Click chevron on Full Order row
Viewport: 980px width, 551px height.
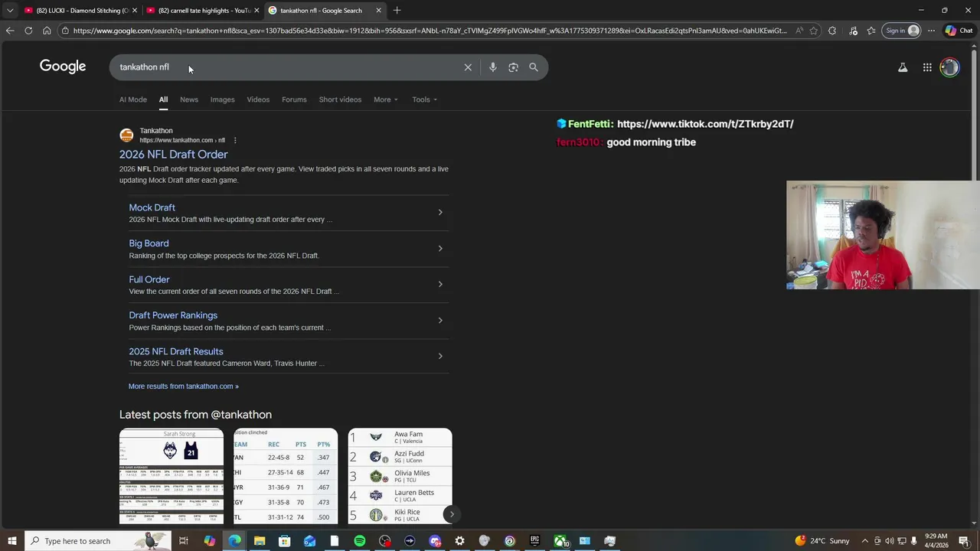pyautogui.click(x=440, y=284)
